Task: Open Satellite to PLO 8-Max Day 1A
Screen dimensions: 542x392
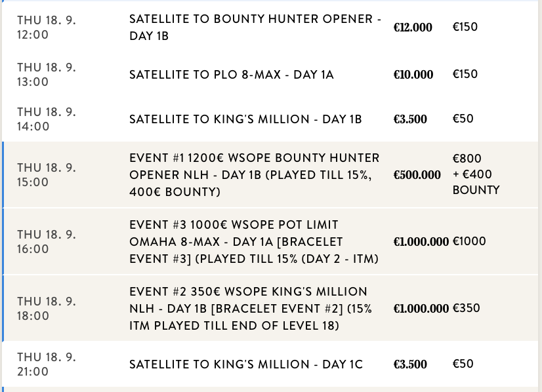Action: point(231,75)
